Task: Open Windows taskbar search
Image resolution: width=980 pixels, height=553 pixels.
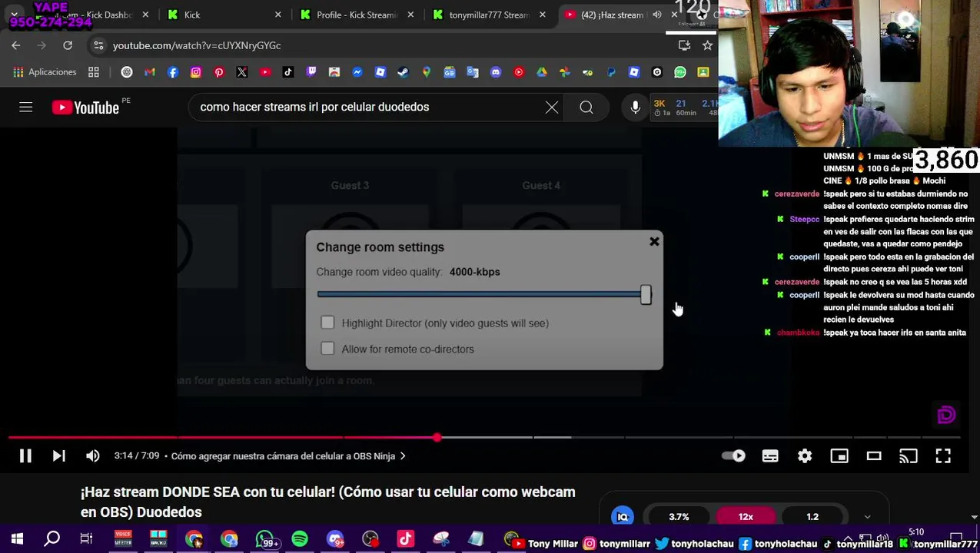Action: click(x=52, y=539)
